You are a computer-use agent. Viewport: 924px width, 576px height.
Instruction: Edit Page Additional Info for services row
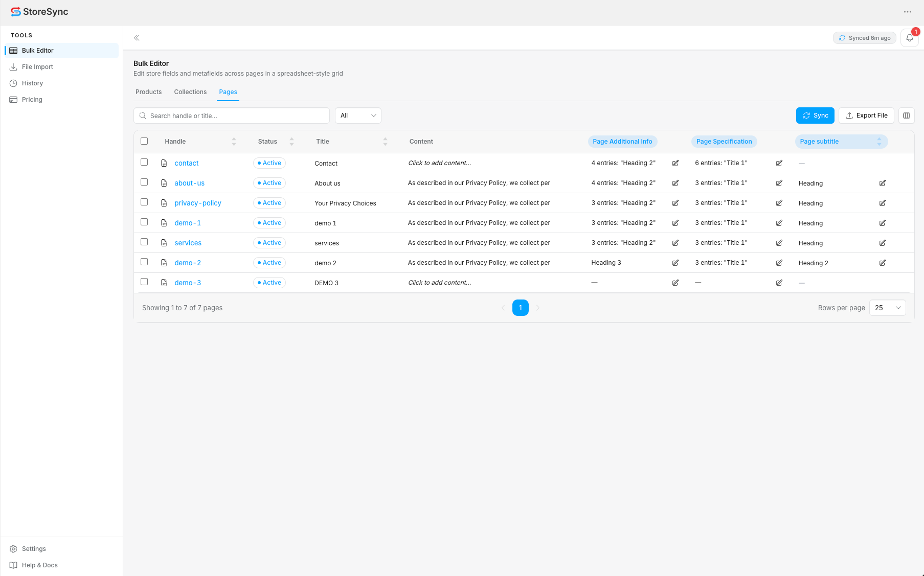coord(675,243)
